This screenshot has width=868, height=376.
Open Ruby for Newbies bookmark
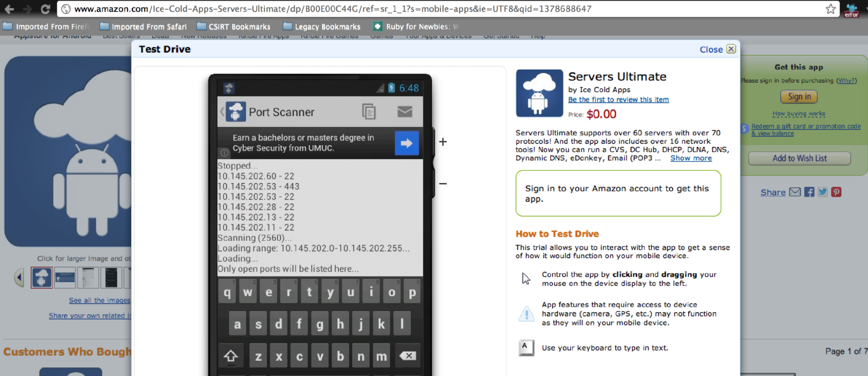click(416, 27)
